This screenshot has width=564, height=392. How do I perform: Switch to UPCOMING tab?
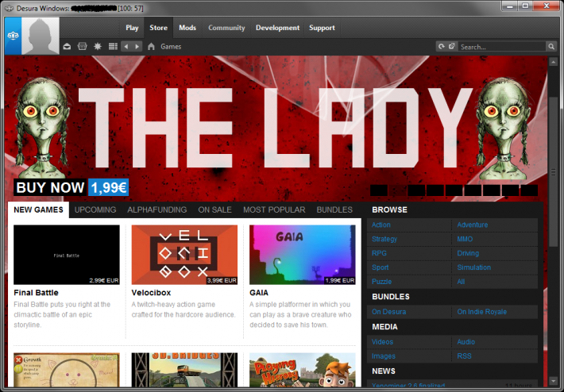[95, 209]
